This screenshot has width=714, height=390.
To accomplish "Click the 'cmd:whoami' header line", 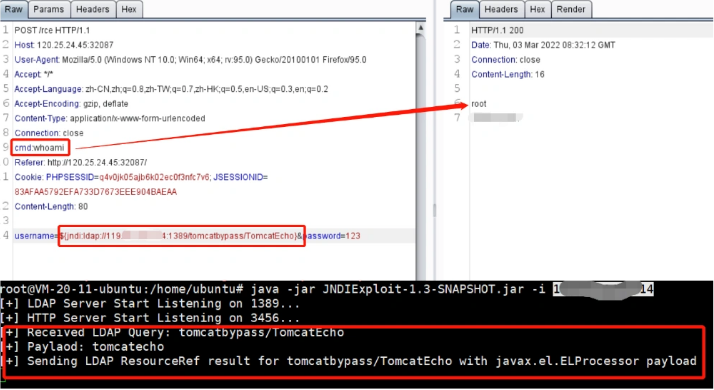I will [40, 148].
